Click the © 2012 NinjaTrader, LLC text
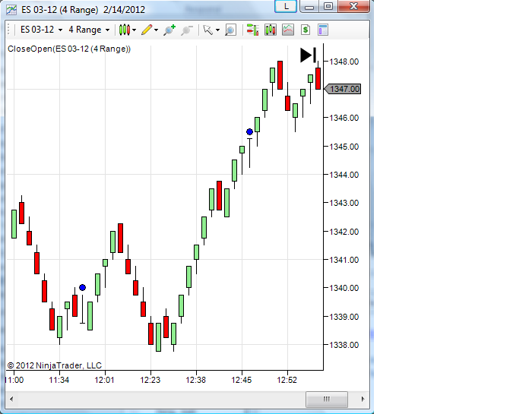 coord(55,365)
